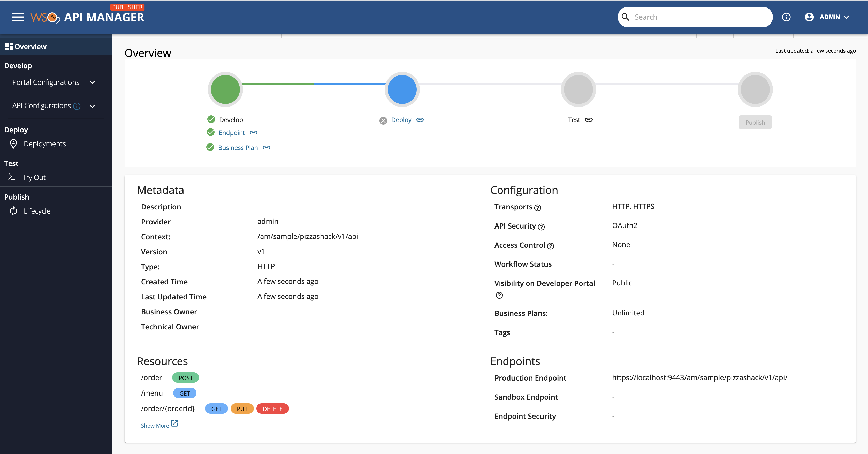Open the hamburger navigation menu
Screen dimensions: 868x454
[x=18, y=17]
